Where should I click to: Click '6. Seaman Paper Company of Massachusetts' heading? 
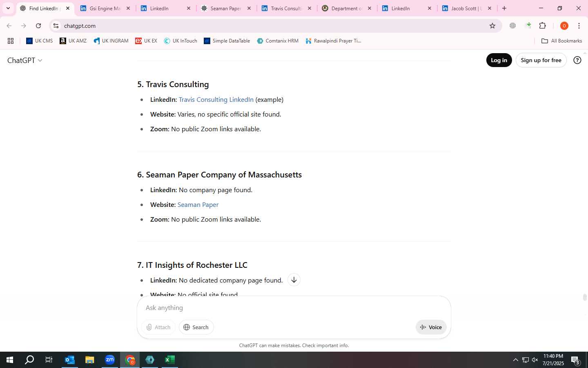(x=219, y=175)
